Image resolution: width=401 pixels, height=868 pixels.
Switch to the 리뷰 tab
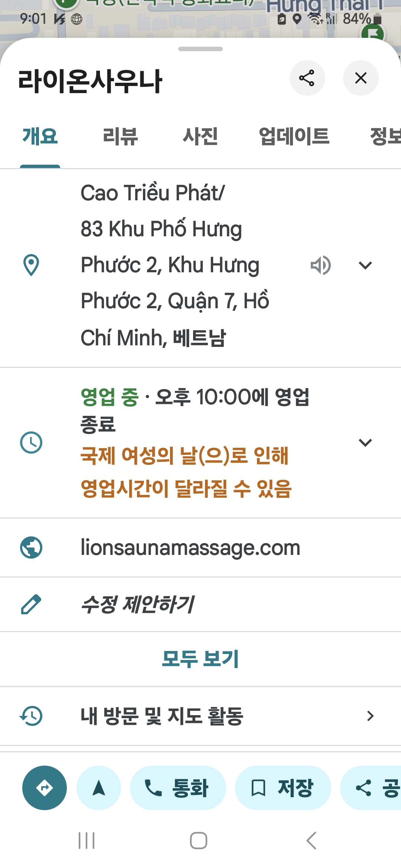point(120,136)
